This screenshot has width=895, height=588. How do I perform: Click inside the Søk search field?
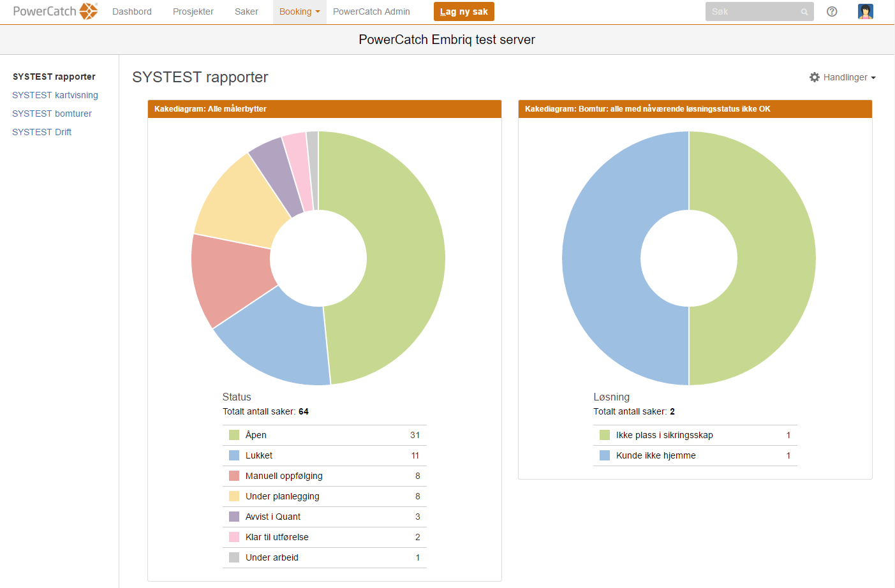pos(753,11)
